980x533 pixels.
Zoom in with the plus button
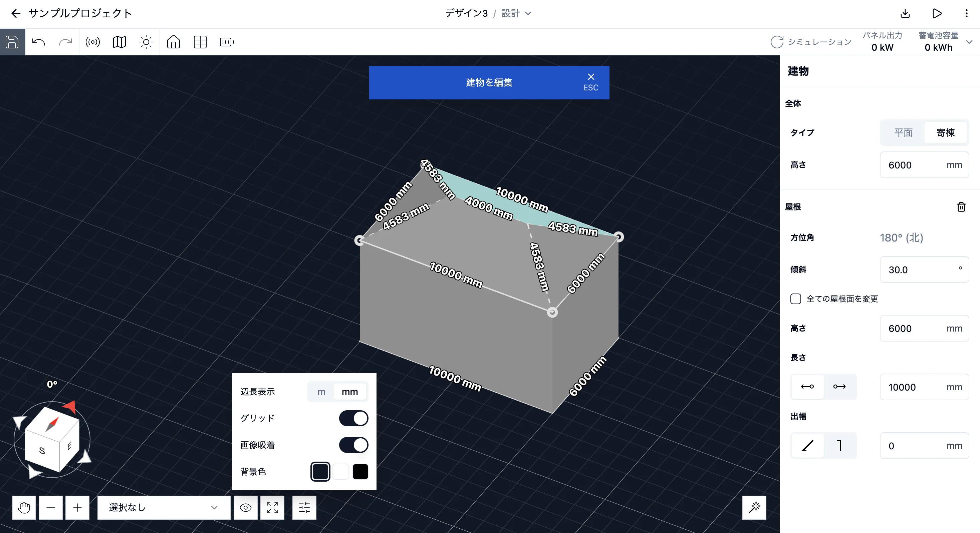(x=77, y=508)
